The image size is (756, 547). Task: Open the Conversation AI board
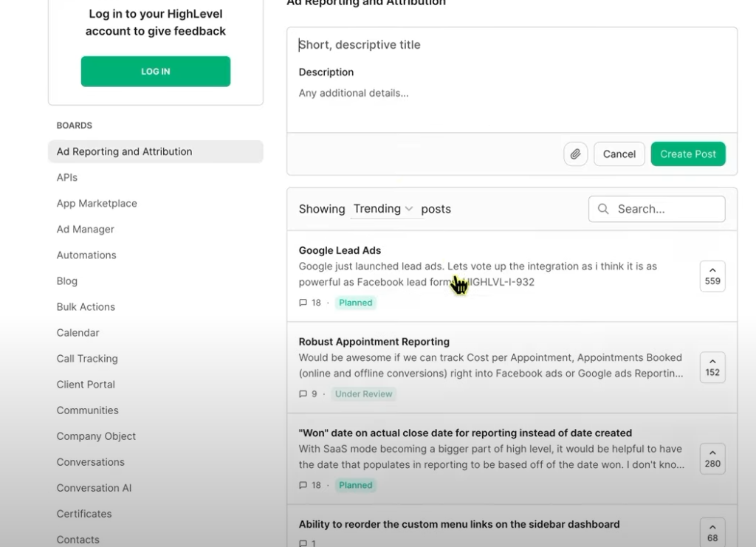94,488
